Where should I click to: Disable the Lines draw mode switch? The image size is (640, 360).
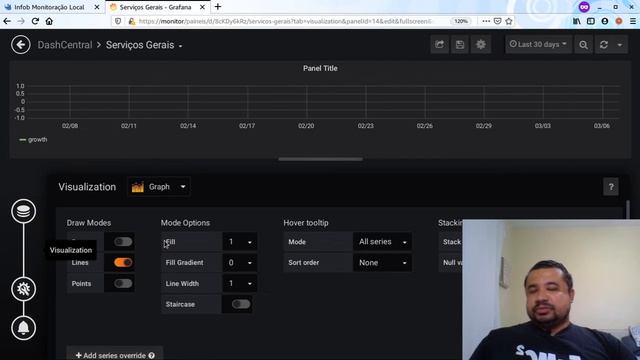(x=123, y=262)
